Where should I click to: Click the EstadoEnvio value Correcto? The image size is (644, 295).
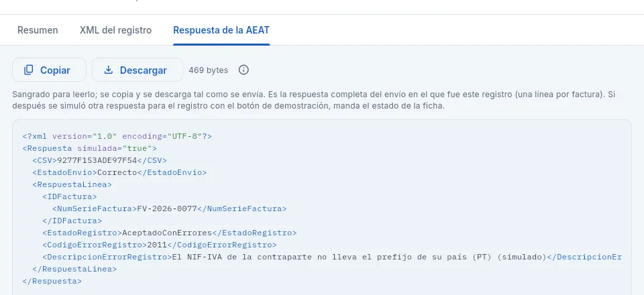point(117,172)
